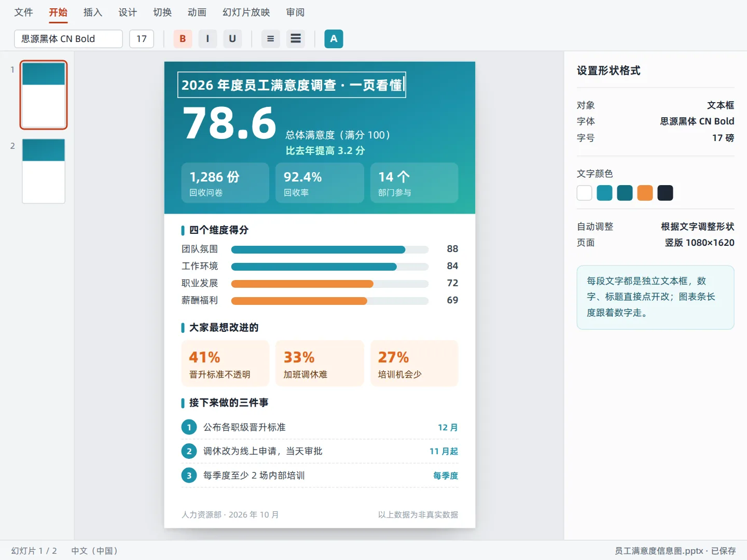This screenshot has height=560, width=747.
Task: Select slide 1 thumbnail
Action: click(44, 95)
